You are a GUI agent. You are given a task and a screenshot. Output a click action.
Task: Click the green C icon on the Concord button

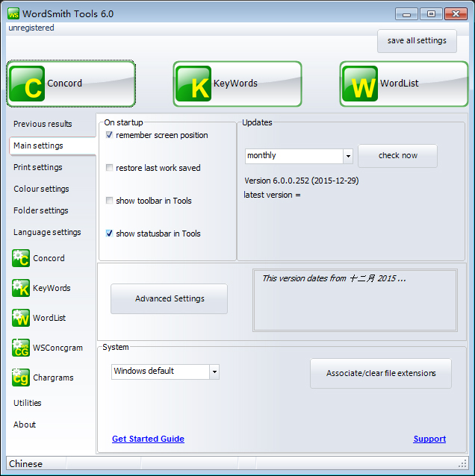point(27,84)
